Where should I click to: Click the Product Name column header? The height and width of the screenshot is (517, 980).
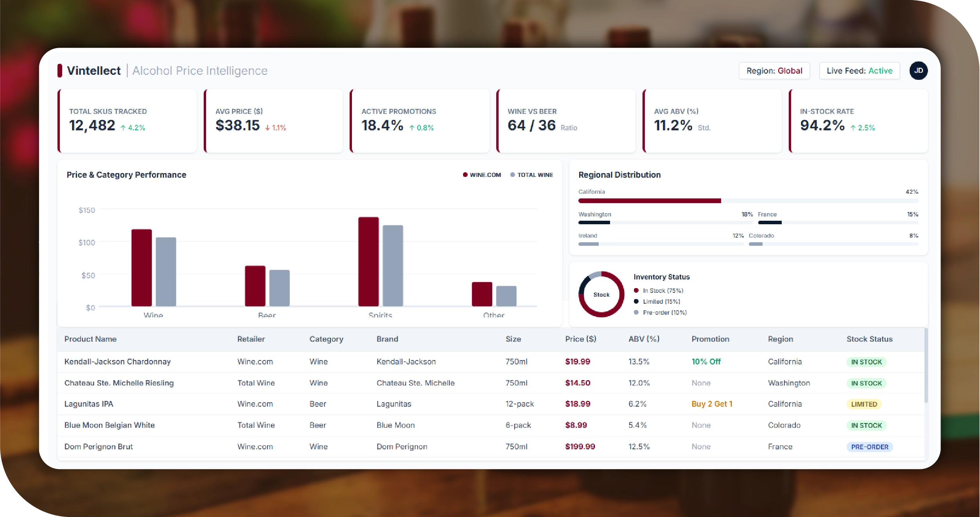point(90,339)
